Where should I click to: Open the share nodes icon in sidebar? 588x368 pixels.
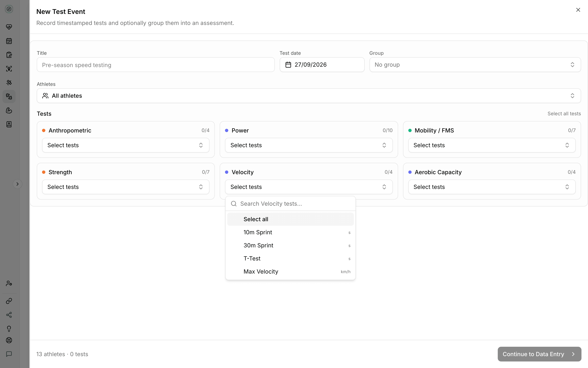point(9,315)
